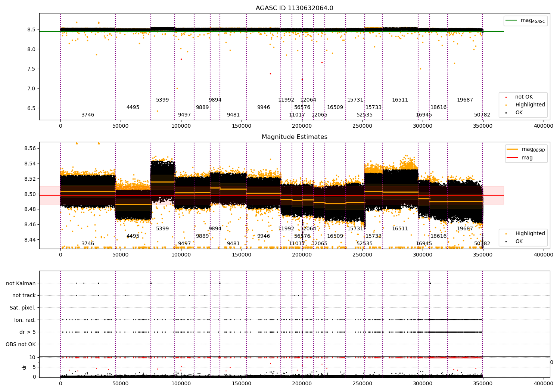Click the 'Sat. pixel.' axis label
The image size is (560, 392).
point(22,308)
